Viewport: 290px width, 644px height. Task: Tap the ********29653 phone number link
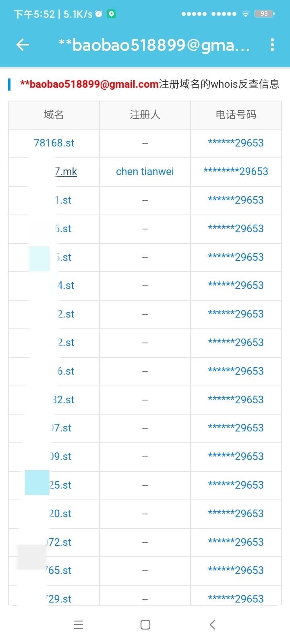(236, 171)
